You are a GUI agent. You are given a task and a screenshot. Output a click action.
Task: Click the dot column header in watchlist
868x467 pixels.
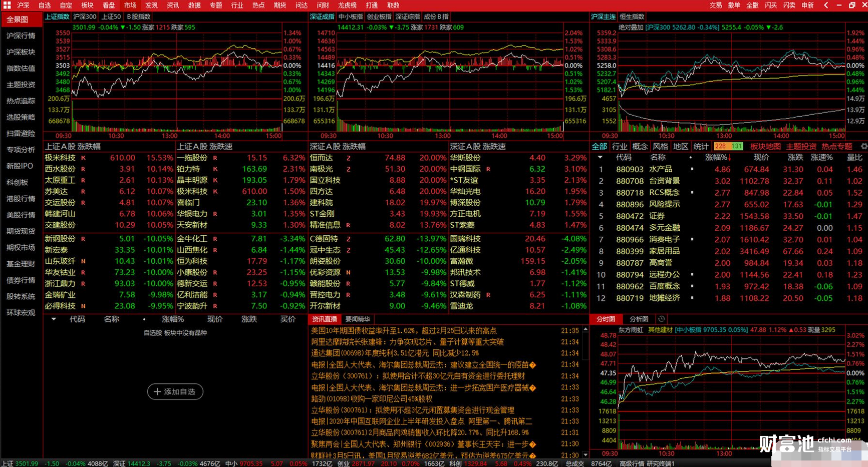coord(144,319)
